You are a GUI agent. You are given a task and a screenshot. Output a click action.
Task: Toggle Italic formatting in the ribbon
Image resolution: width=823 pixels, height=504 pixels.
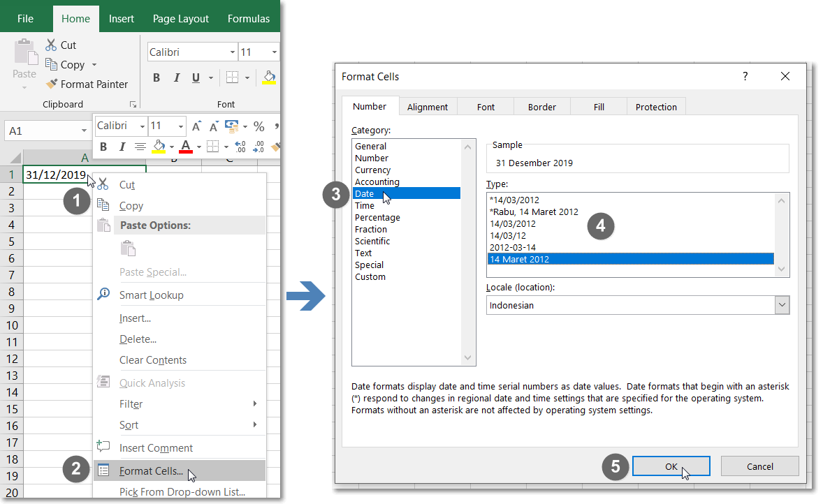[x=175, y=77]
